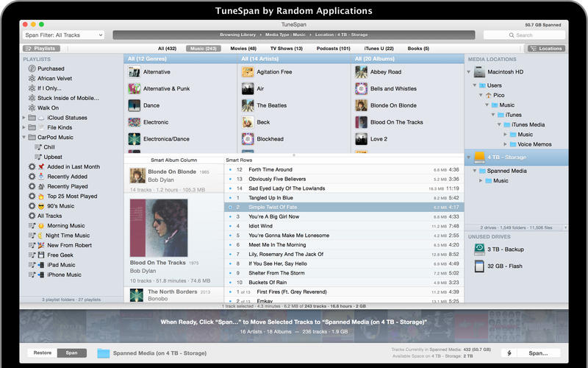Select the 4 TB Storage drive icon
Viewport: 588px width, 368px height.
pos(478,158)
